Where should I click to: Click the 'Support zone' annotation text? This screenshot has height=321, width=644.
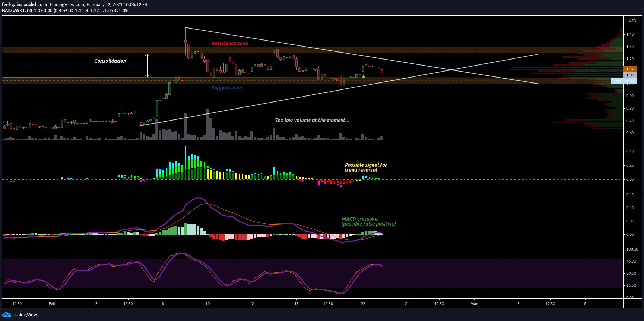coord(227,88)
